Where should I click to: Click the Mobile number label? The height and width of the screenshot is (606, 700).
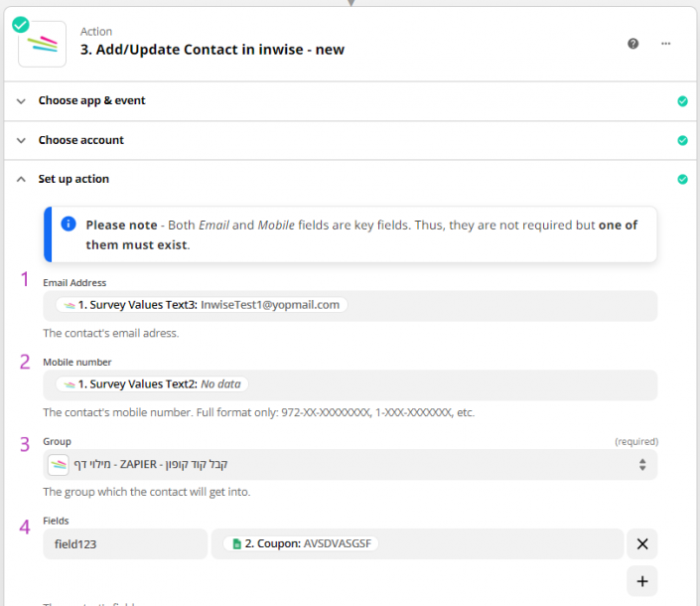(77, 363)
